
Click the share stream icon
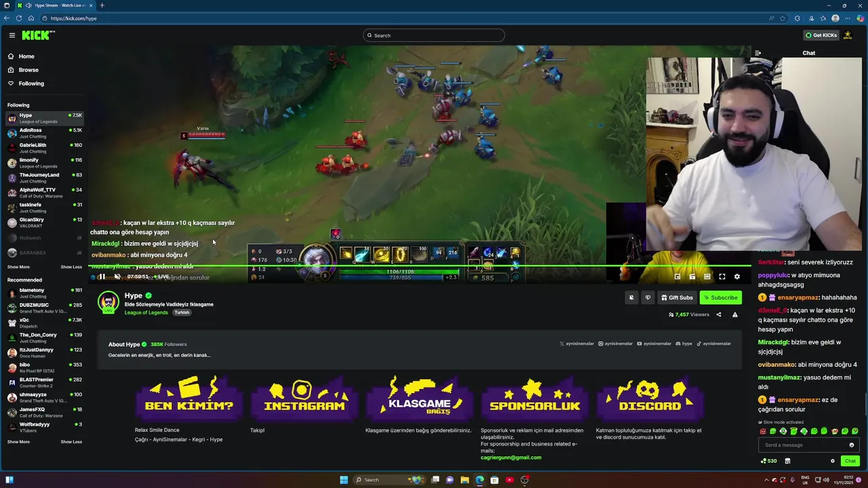[719, 314]
